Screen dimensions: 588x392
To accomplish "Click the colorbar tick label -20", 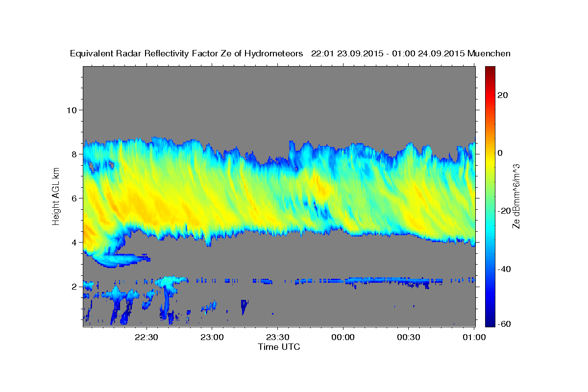I will [505, 211].
